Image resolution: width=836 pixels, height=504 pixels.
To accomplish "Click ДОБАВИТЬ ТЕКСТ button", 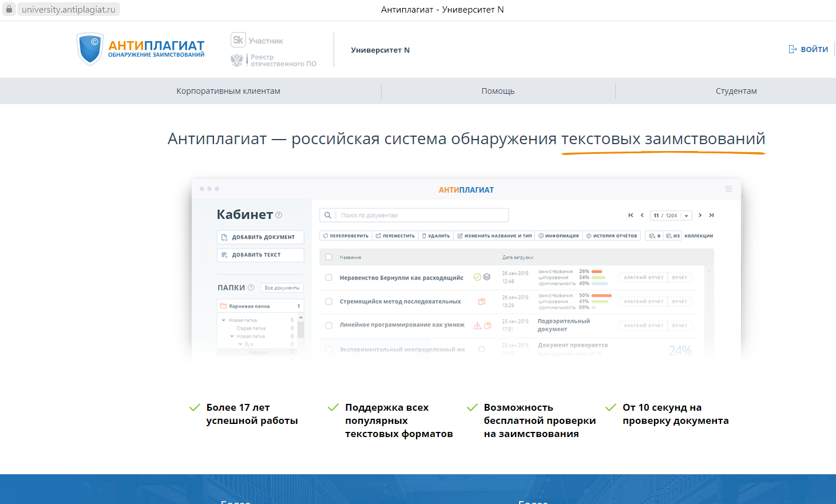I will click(x=260, y=255).
